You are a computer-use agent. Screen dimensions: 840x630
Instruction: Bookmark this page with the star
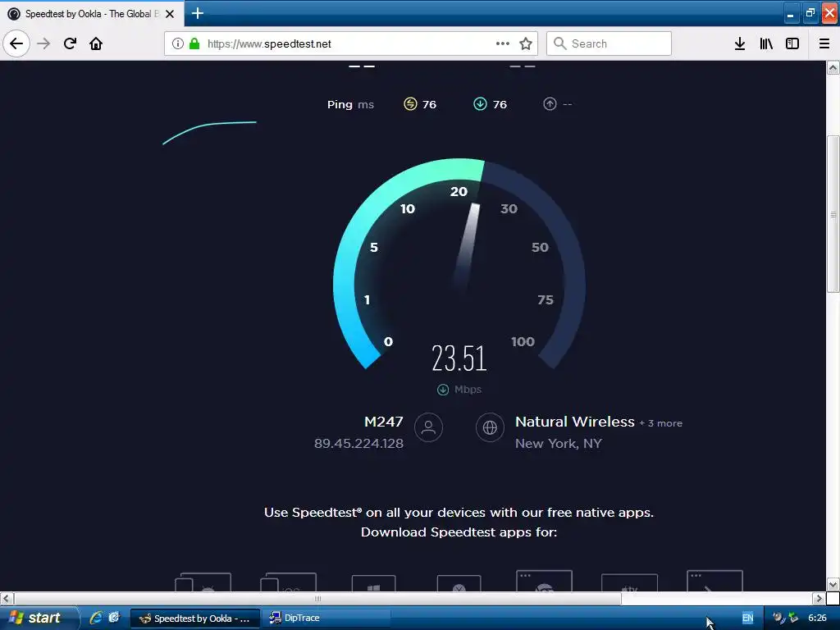[526, 43]
